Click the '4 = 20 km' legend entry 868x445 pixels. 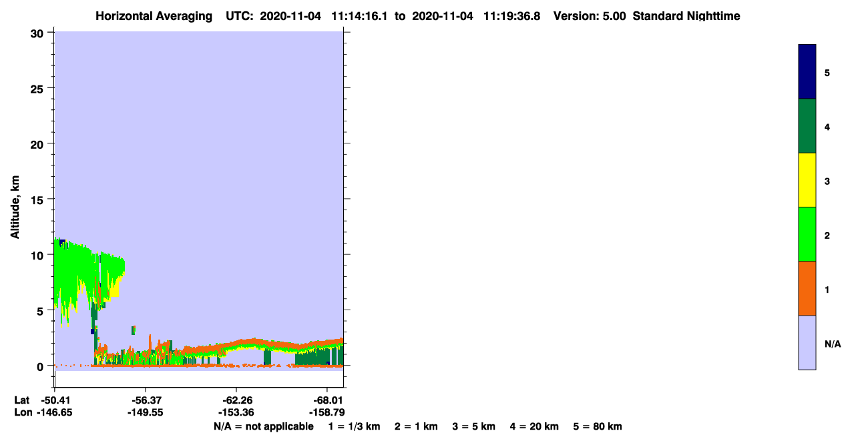pos(533,426)
